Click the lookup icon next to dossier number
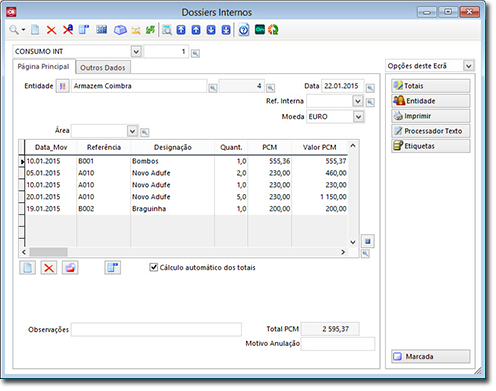This screenshot has width=496, height=391. (x=195, y=53)
